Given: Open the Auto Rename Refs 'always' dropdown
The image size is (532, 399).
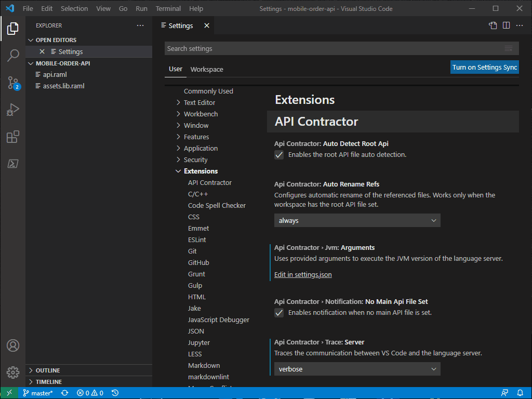Looking at the screenshot, I should point(357,220).
